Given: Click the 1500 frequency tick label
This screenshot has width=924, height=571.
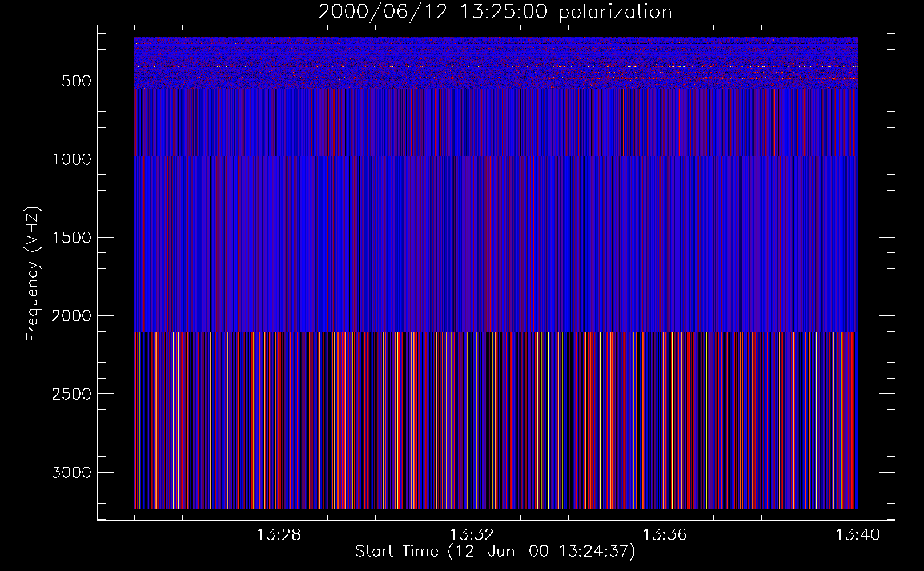Looking at the screenshot, I should click(x=71, y=238).
